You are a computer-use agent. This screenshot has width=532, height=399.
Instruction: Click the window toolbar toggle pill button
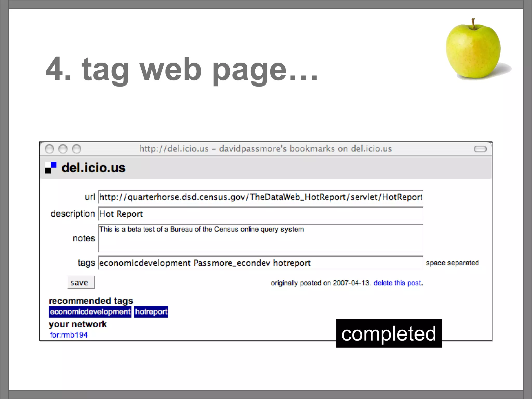pyautogui.click(x=480, y=149)
